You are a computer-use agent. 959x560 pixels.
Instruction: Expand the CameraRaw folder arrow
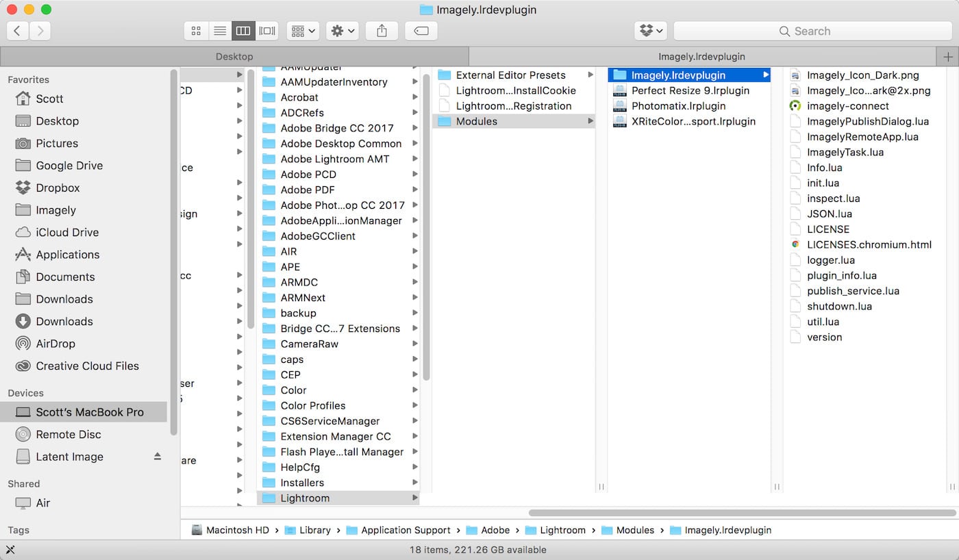tap(415, 344)
